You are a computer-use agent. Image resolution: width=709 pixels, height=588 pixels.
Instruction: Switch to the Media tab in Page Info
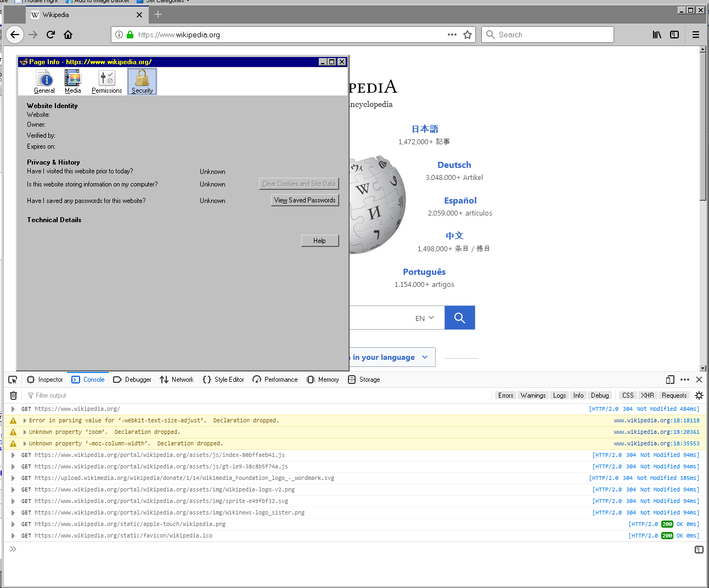73,82
